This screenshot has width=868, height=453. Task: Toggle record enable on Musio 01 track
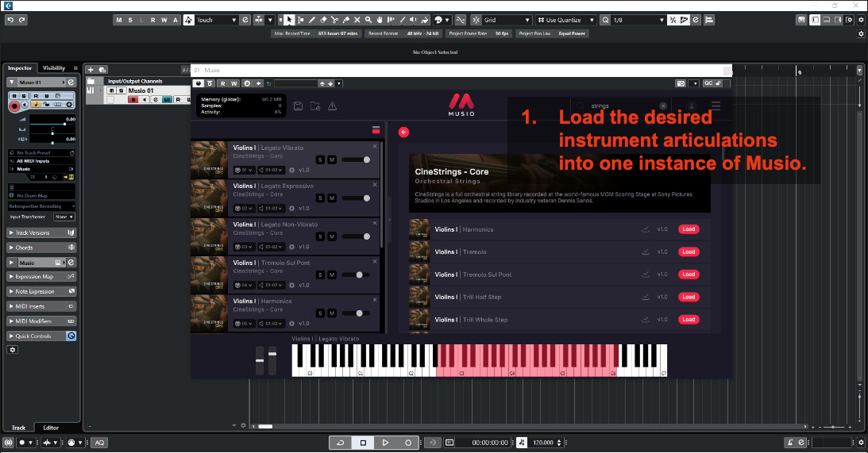[x=133, y=99]
